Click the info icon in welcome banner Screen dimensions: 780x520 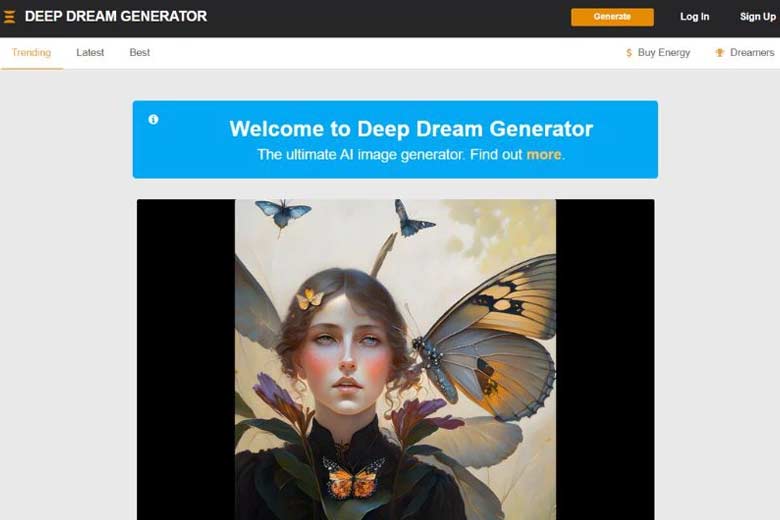(153, 119)
